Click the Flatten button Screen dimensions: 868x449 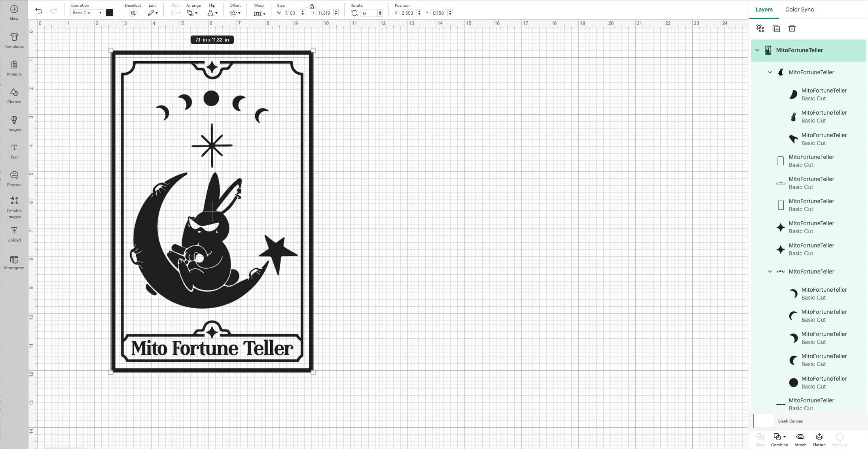pyautogui.click(x=819, y=440)
